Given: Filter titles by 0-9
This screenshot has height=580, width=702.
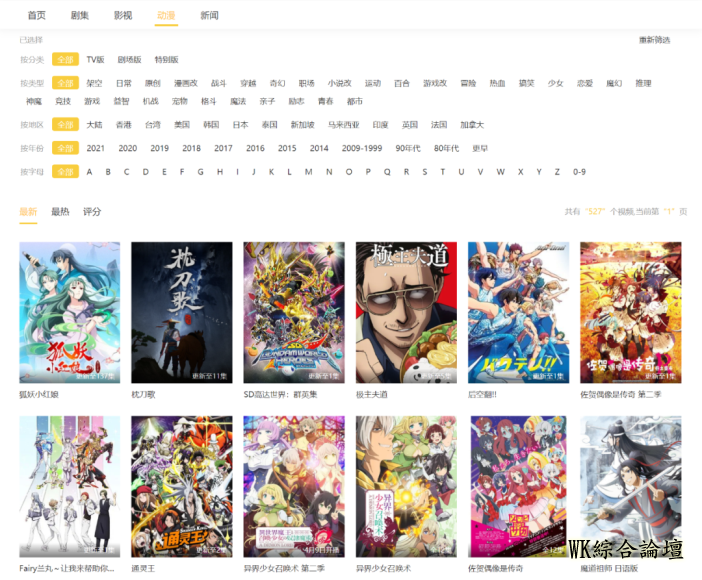Looking at the screenshot, I should pos(579,172).
